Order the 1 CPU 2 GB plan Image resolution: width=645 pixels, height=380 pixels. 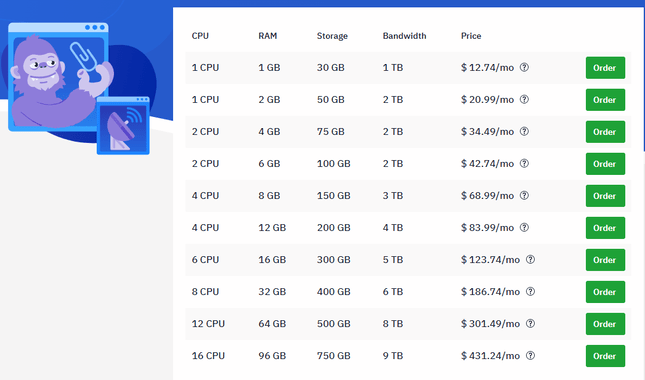point(605,100)
